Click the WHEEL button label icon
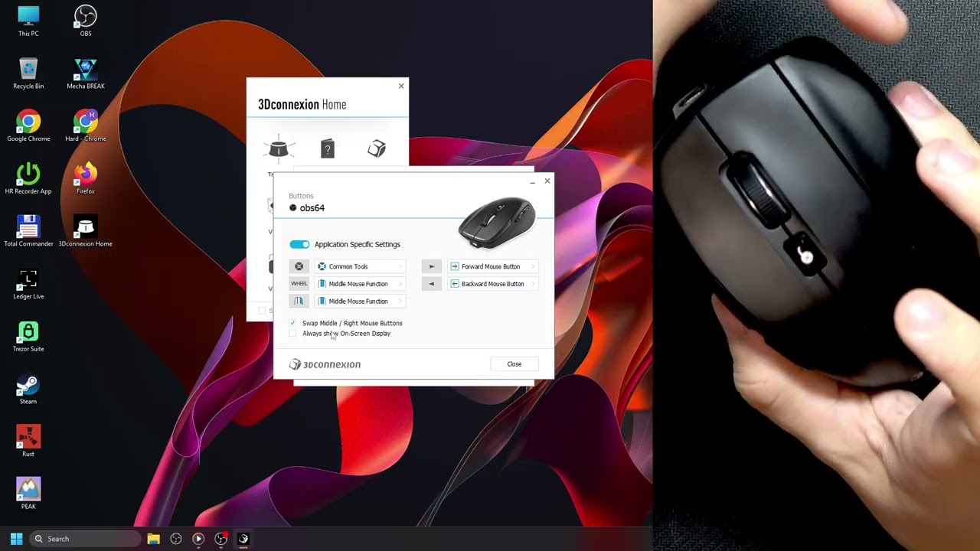Image resolution: width=980 pixels, height=551 pixels. coord(299,284)
